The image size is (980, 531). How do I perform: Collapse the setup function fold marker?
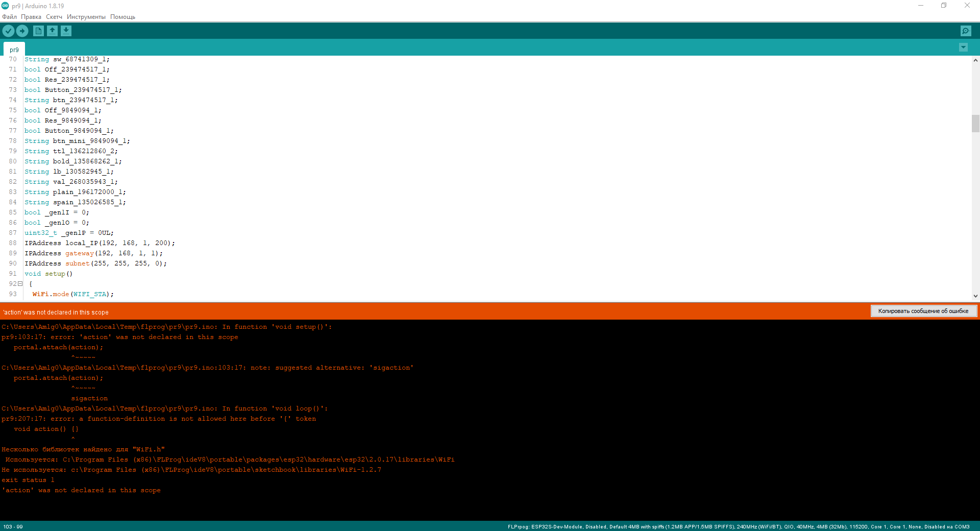click(20, 284)
